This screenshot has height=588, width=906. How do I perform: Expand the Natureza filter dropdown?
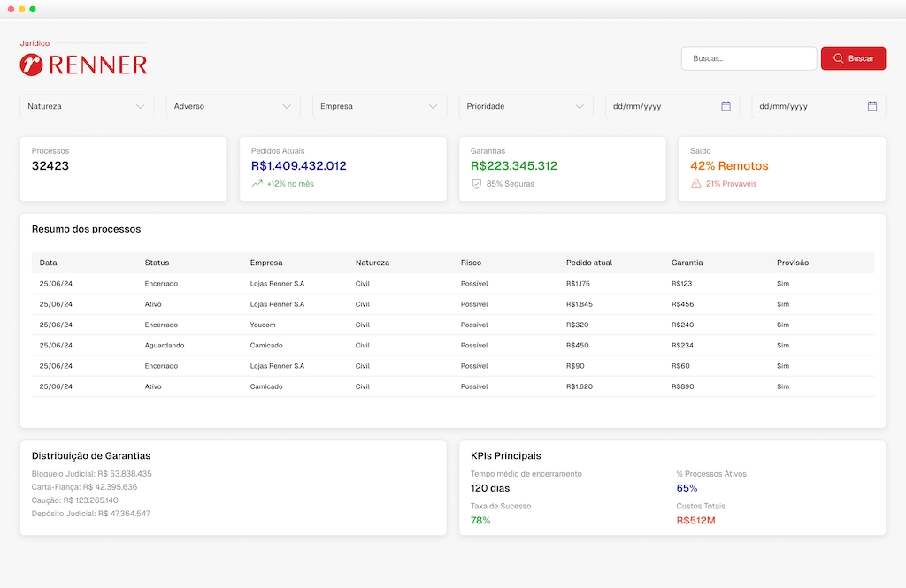tap(87, 106)
